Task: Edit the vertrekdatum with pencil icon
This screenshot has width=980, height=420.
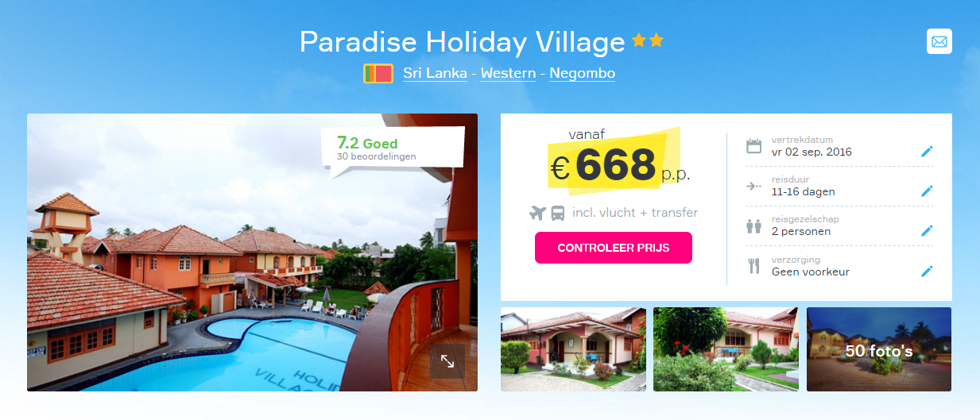Action: click(x=927, y=151)
